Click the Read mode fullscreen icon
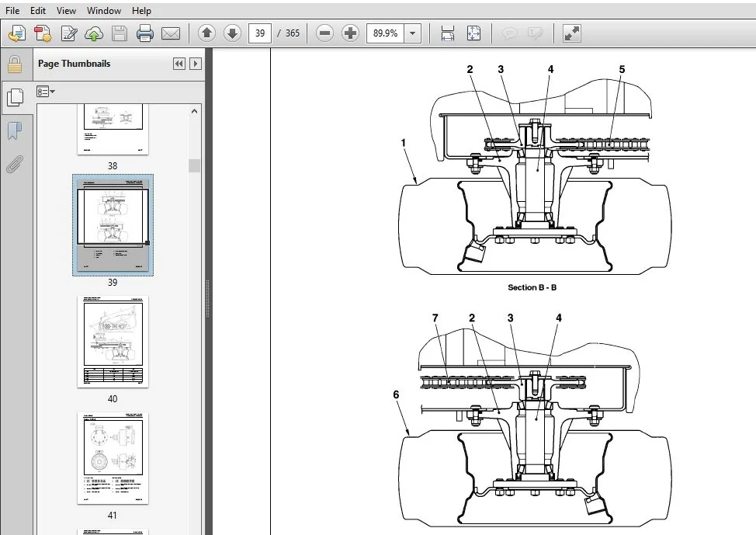 572,33
